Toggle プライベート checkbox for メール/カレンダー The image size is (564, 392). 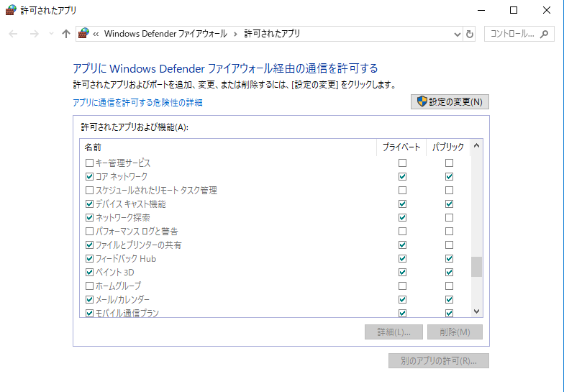[403, 299]
